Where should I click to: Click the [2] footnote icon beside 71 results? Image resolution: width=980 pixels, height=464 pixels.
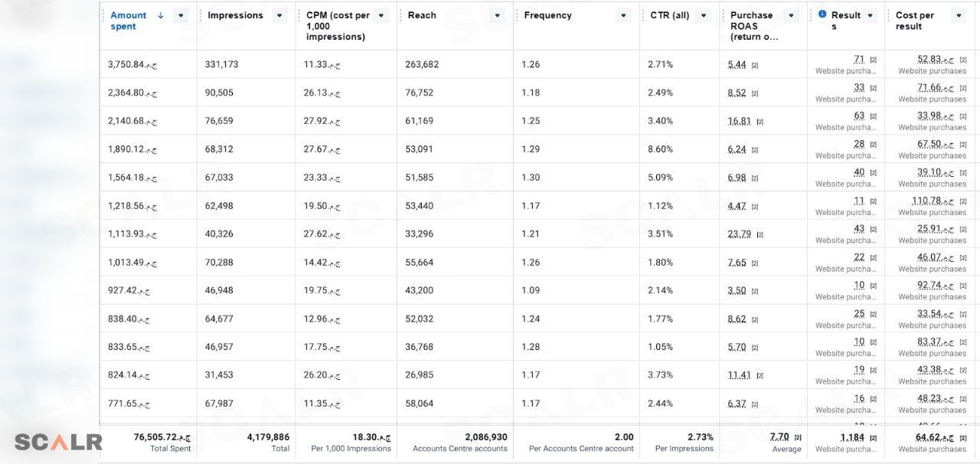(x=873, y=60)
